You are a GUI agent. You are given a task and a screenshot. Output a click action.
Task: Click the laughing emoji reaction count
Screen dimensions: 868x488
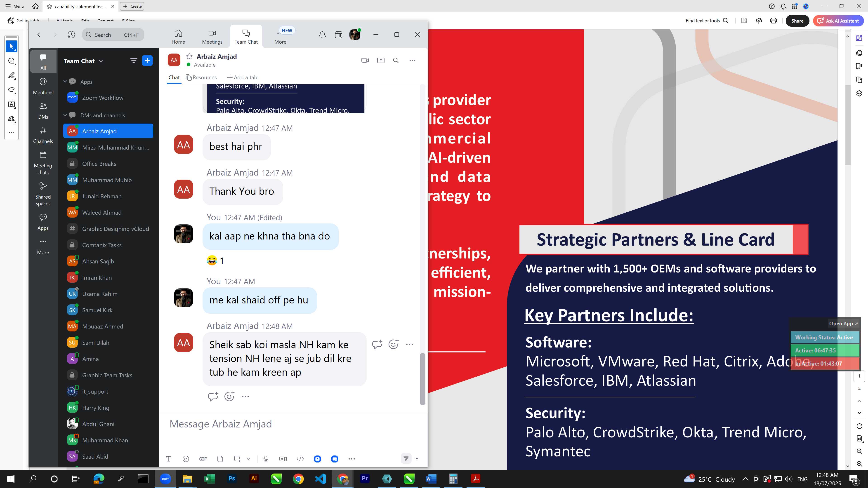pyautogui.click(x=215, y=261)
